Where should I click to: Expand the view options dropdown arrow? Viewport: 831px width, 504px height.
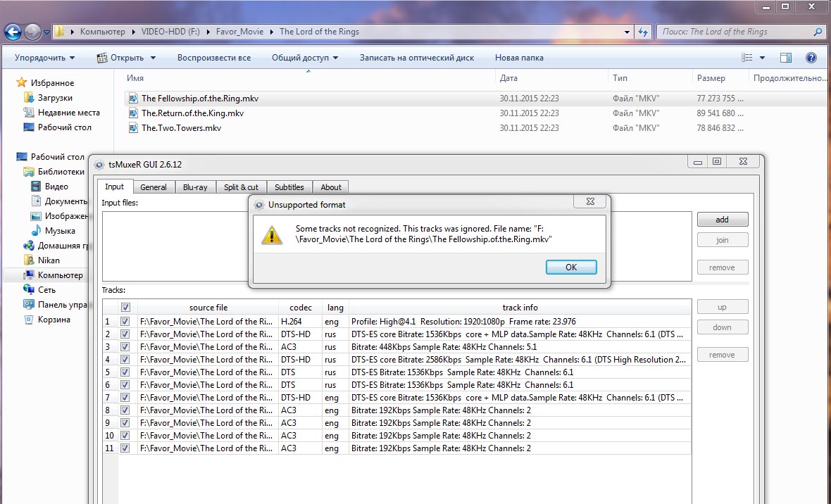[x=762, y=58]
